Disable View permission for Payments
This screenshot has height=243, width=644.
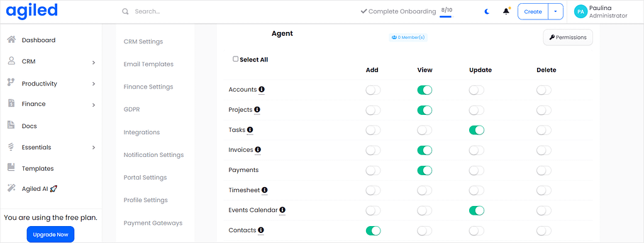point(425,170)
